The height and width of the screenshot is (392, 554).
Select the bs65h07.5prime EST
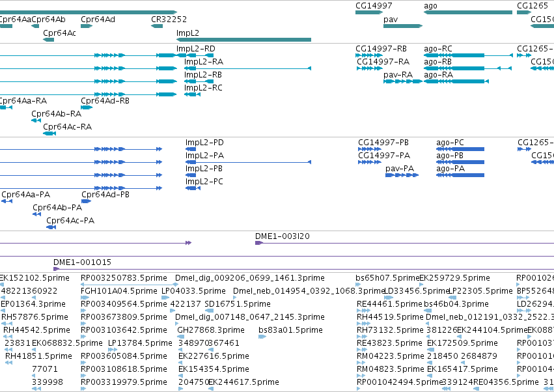(358, 284)
